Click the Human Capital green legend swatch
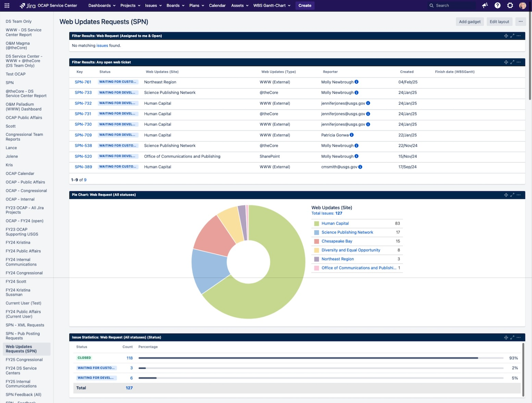 pos(316,224)
